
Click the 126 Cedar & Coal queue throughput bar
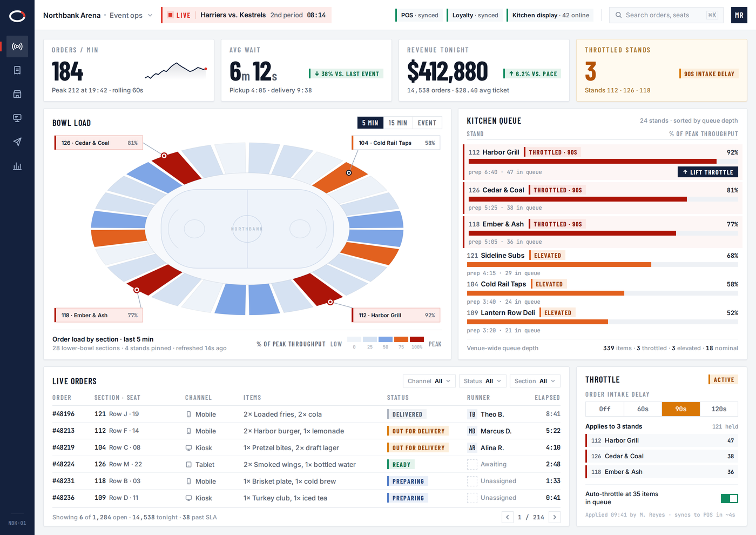[603, 199]
